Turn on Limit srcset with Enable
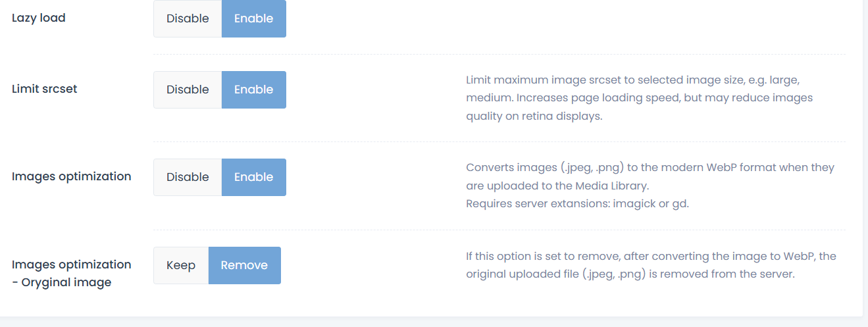Image resolution: width=868 pixels, height=327 pixels. click(x=253, y=89)
